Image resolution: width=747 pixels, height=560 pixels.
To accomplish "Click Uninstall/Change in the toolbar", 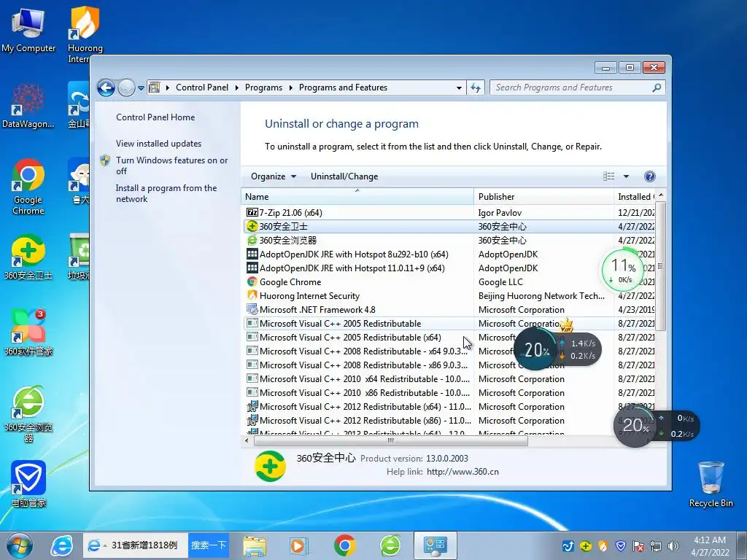I will click(344, 176).
